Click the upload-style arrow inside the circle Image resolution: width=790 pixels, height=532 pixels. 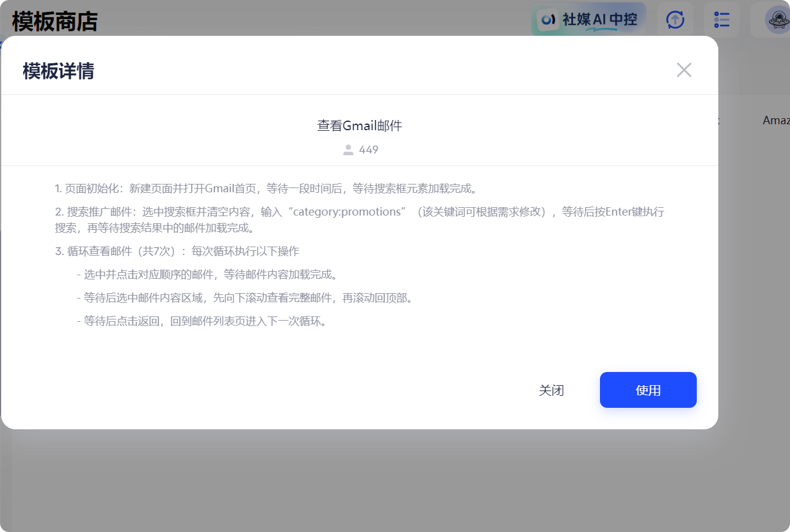[675, 19]
